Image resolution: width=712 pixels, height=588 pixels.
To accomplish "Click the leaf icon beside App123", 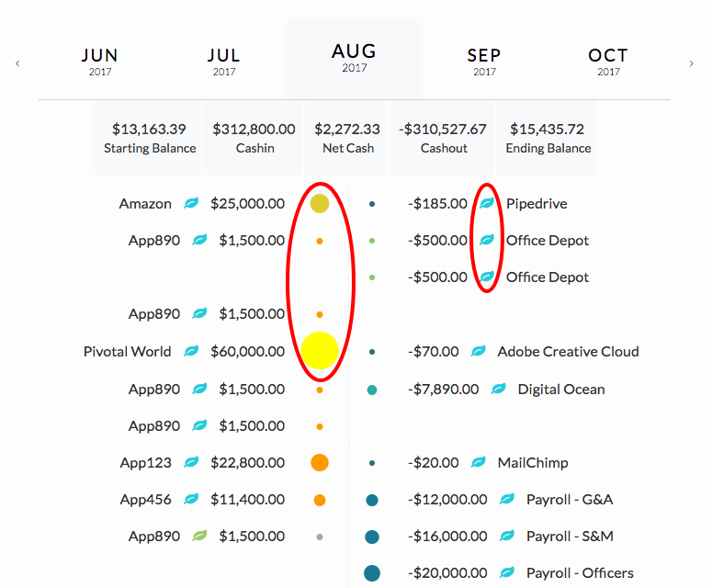I will [x=191, y=462].
